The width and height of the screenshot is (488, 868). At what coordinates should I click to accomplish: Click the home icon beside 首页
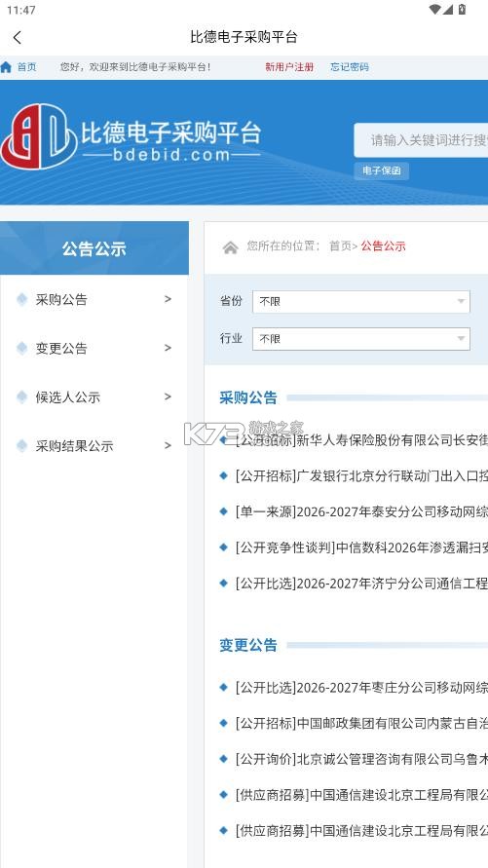coord(6,67)
